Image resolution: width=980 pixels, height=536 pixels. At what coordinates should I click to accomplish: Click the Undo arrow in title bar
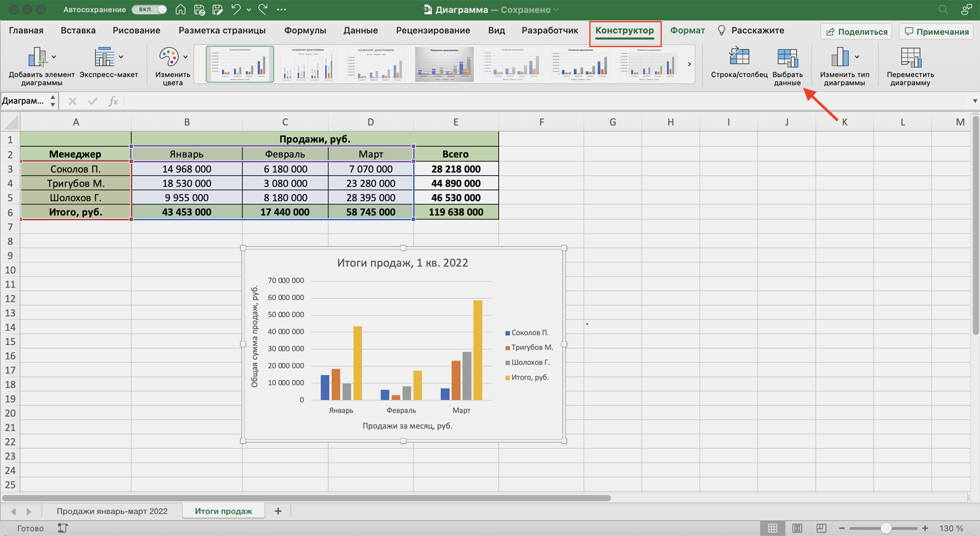(236, 10)
